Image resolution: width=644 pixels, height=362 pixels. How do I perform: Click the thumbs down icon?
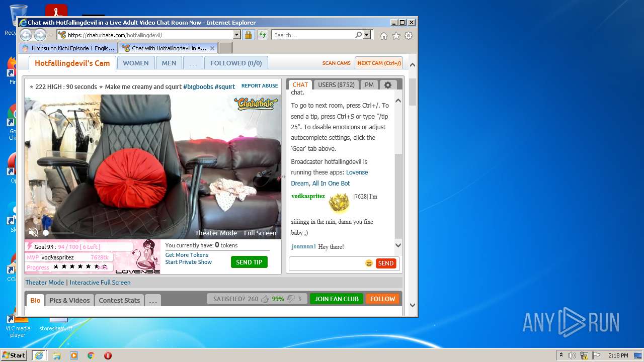click(x=290, y=299)
